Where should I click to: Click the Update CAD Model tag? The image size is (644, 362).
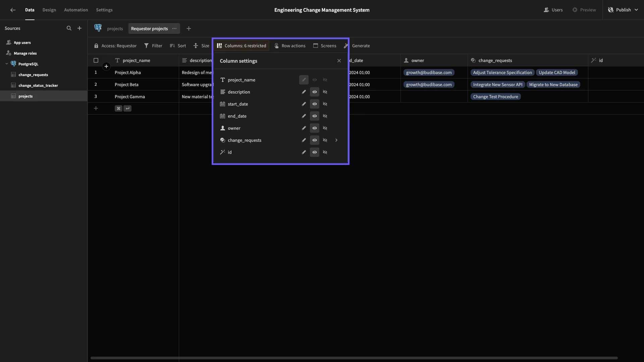(557, 72)
